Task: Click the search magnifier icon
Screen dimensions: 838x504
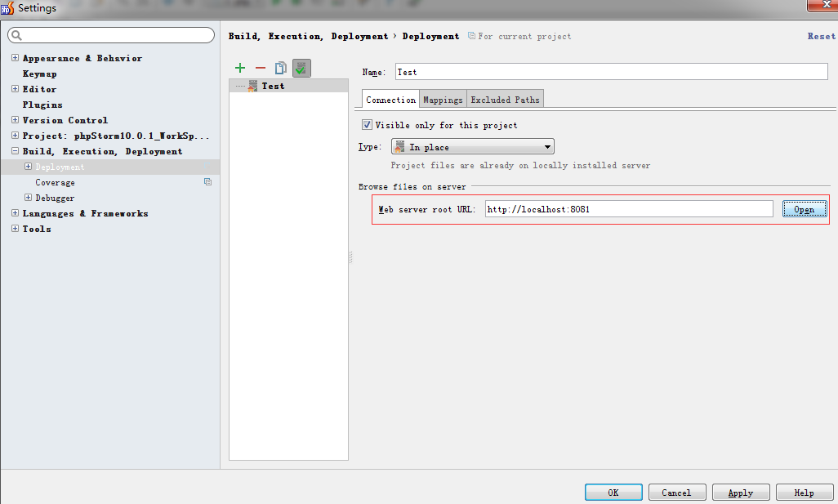Action: click(x=16, y=35)
